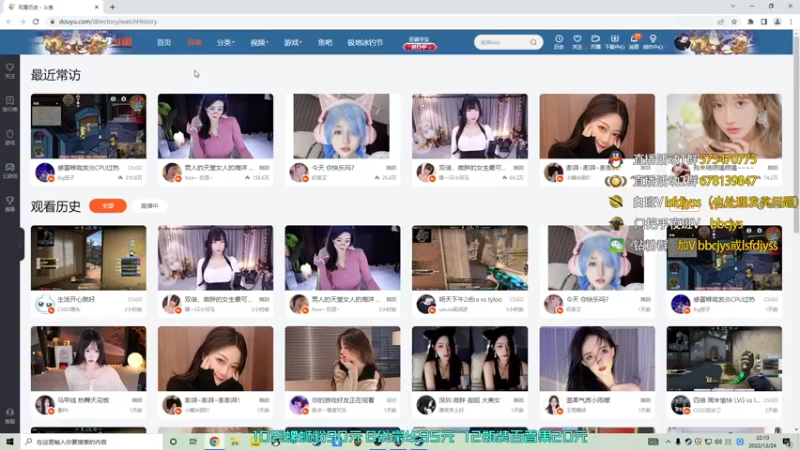
Task: Open Windows Start menu
Action: (x=10, y=441)
